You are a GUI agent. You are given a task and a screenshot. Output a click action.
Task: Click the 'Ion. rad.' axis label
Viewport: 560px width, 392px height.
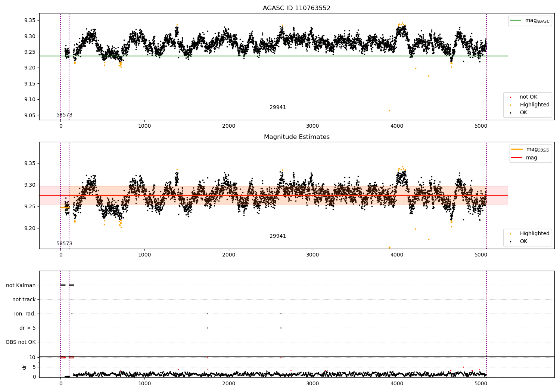(x=25, y=314)
